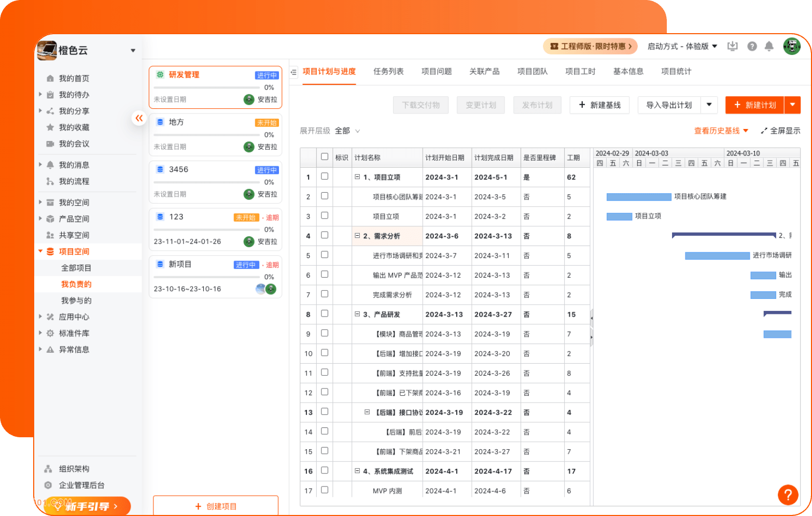Open the 展开层级 全部 dropdown
The image size is (812, 516).
(x=347, y=131)
